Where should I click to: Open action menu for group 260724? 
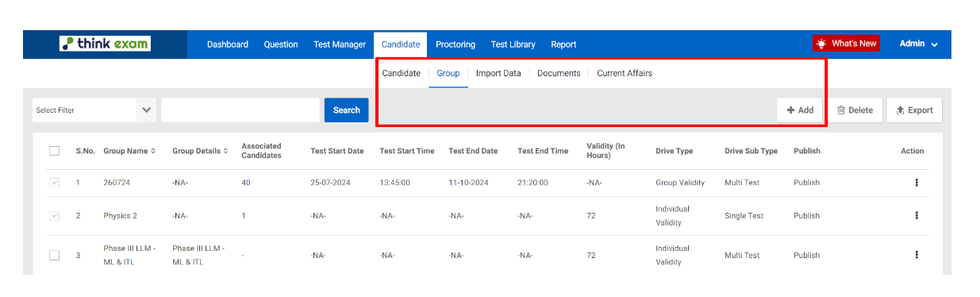(917, 183)
